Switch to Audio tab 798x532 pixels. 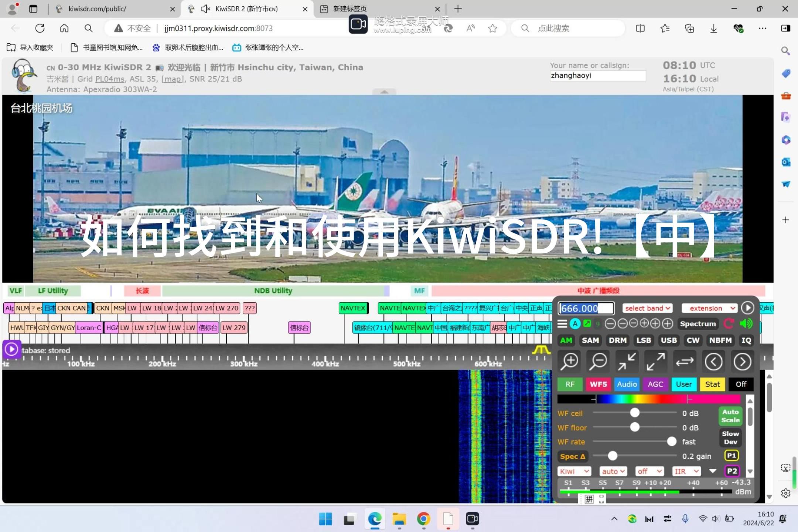(x=627, y=384)
